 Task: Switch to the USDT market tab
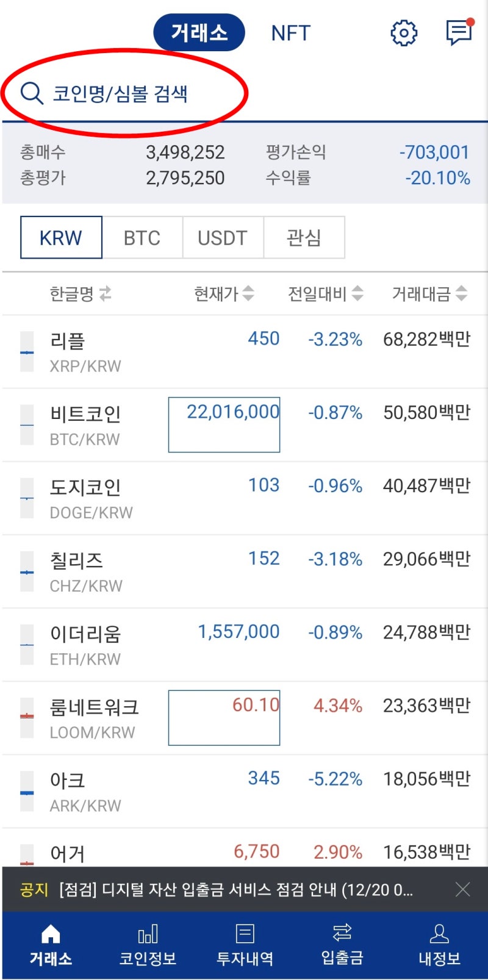click(223, 238)
